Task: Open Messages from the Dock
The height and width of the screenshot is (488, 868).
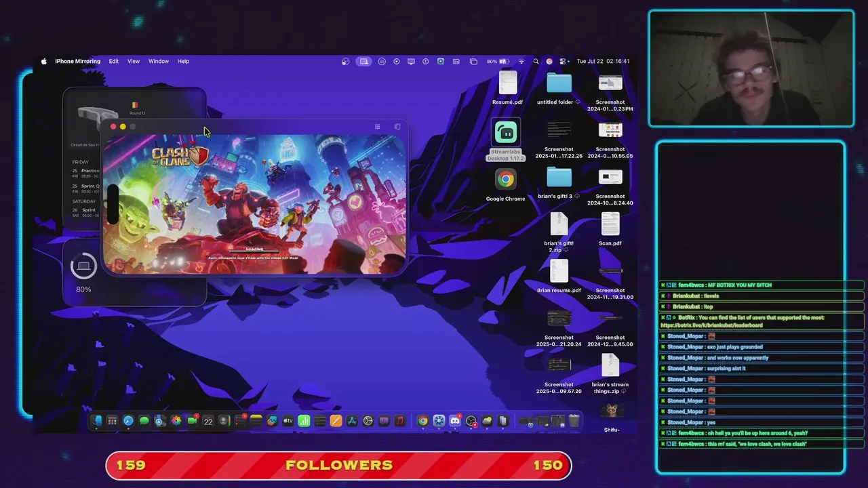Action: 144,421
